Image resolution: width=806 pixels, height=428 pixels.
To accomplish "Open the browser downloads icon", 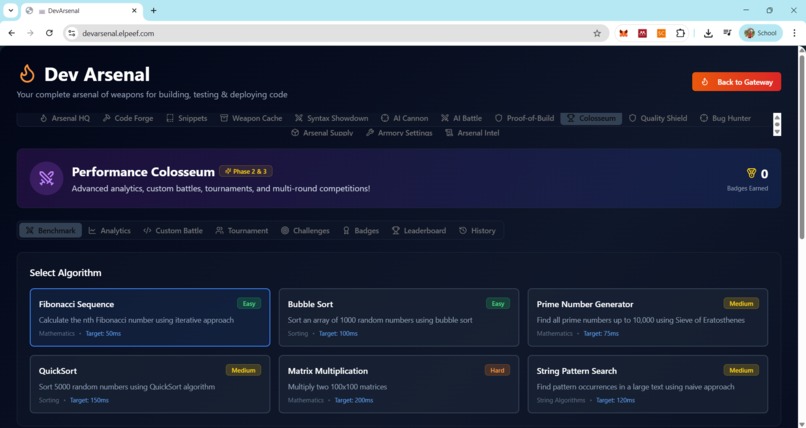I will pos(708,33).
